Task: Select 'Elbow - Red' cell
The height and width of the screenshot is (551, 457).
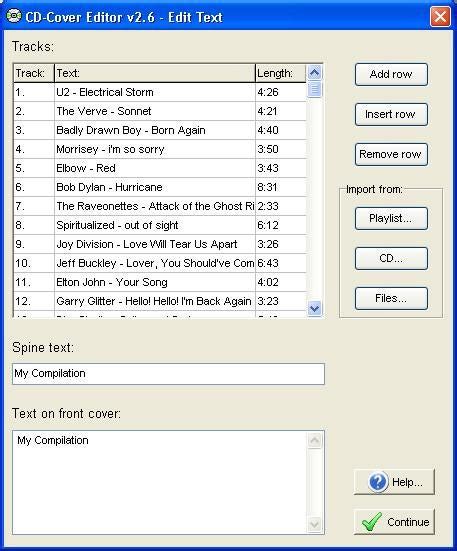Action: tap(155, 168)
